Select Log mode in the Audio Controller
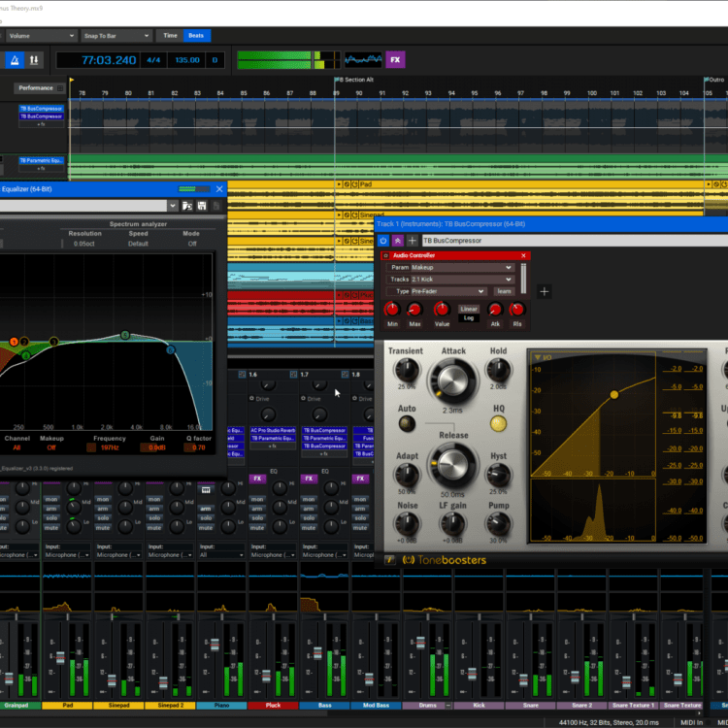 [x=469, y=318]
